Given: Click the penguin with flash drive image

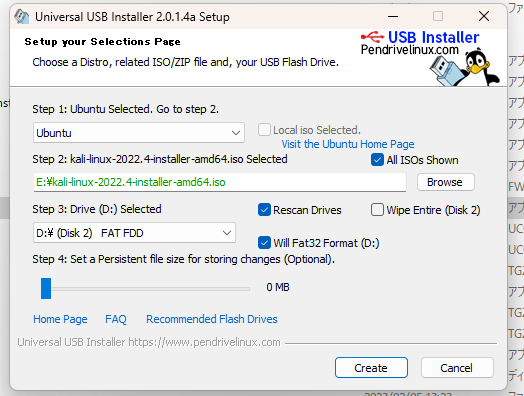Looking at the screenshot, I should click(x=465, y=68).
